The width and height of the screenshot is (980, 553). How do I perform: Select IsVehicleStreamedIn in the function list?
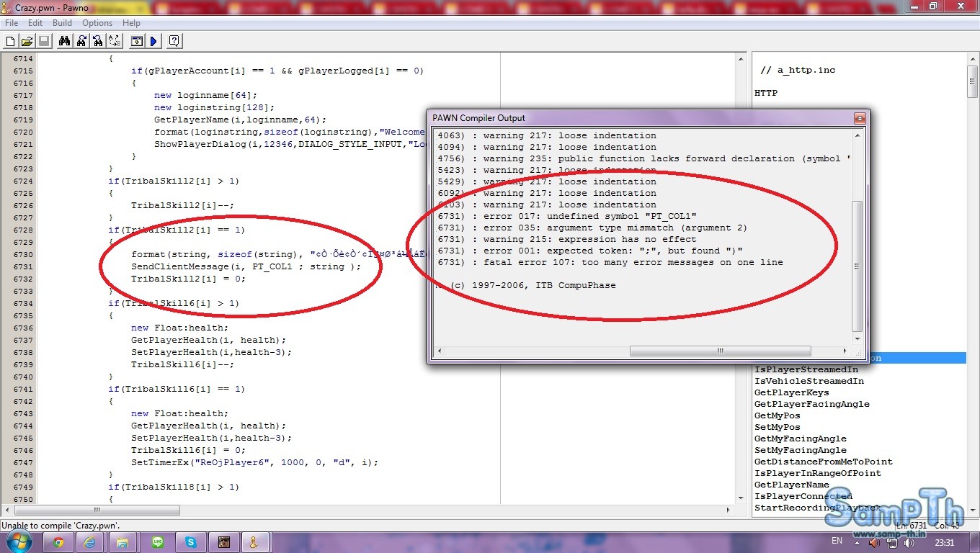tap(808, 381)
